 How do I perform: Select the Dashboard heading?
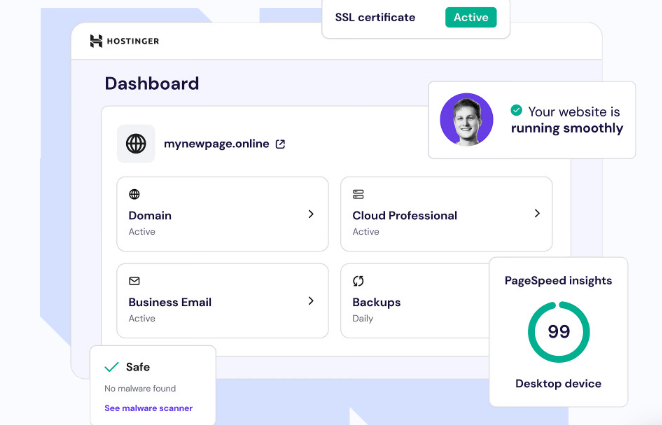pyautogui.click(x=152, y=84)
